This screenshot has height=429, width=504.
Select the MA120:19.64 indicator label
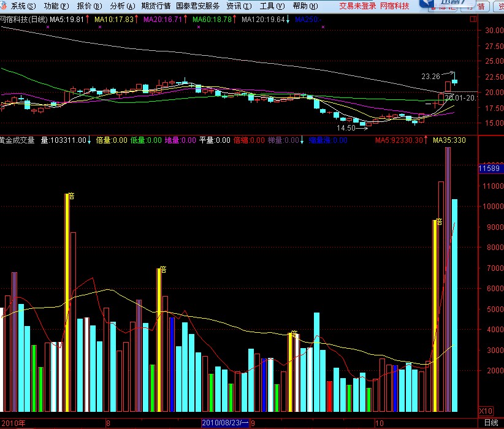[x=263, y=20]
